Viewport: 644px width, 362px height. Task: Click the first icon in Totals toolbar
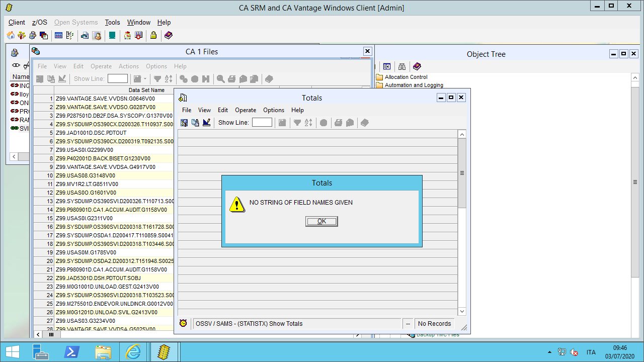tap(184, 123)
